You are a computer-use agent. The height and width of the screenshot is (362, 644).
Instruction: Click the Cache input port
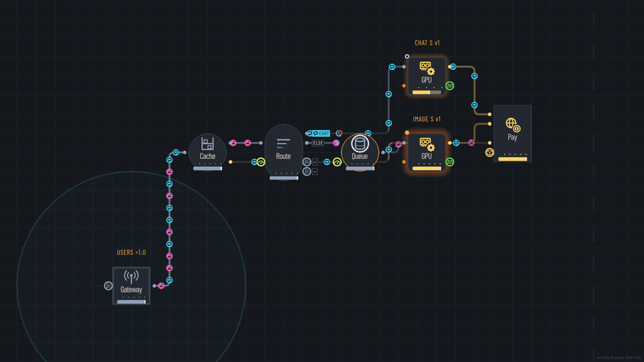pyautogui.click(x=185, y=152)
